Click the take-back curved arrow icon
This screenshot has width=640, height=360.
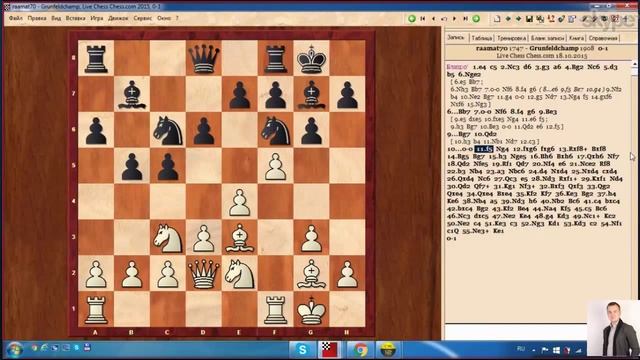click(x=444, y=19)
